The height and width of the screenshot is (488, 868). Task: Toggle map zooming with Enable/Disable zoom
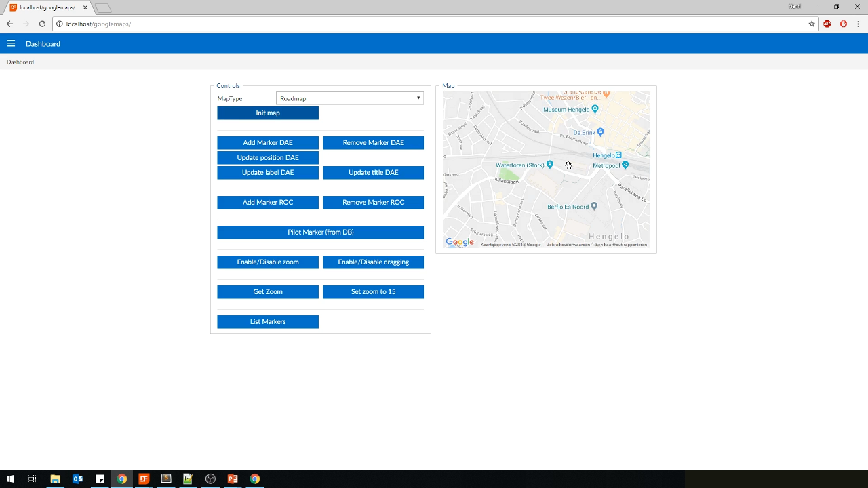click(x=268, y=262)
